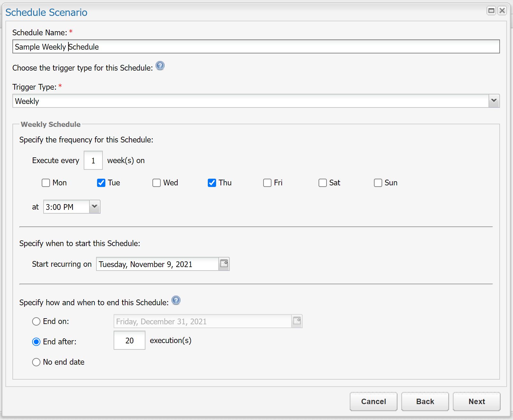
Task: Click the Next button
Action: [476, 402]
